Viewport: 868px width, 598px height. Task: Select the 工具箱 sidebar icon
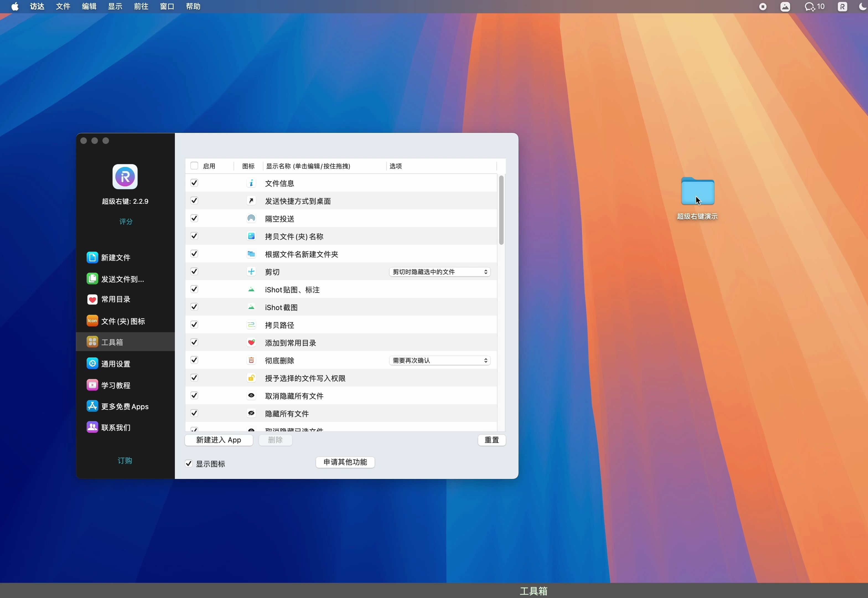(x=92, y=342)
